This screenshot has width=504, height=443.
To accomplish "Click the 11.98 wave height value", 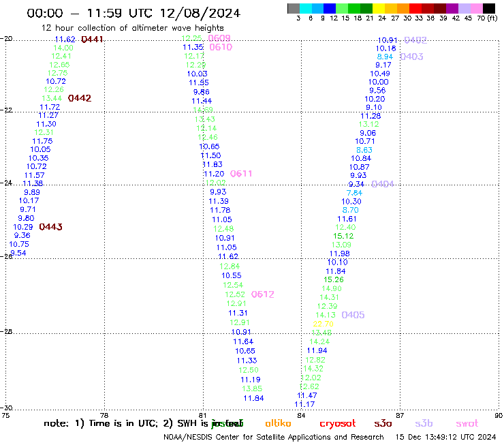I will [339, 254].
